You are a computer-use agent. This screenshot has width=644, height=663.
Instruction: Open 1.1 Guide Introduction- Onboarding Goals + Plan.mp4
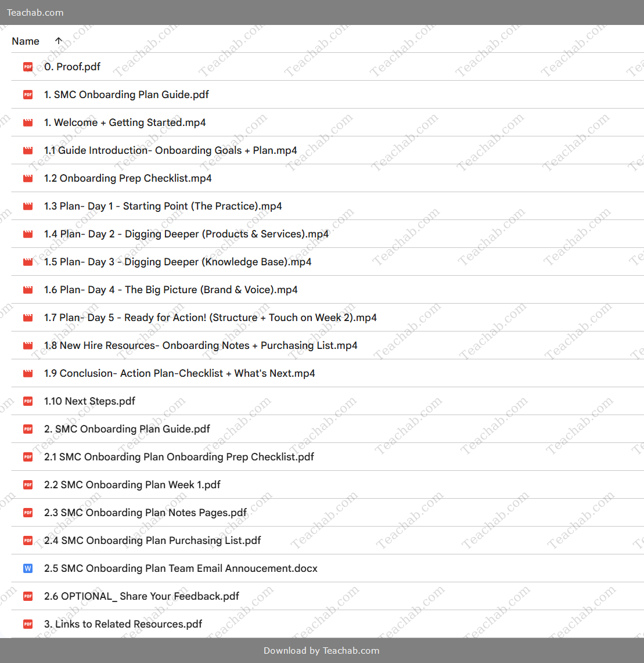click(x=170, y=150)
